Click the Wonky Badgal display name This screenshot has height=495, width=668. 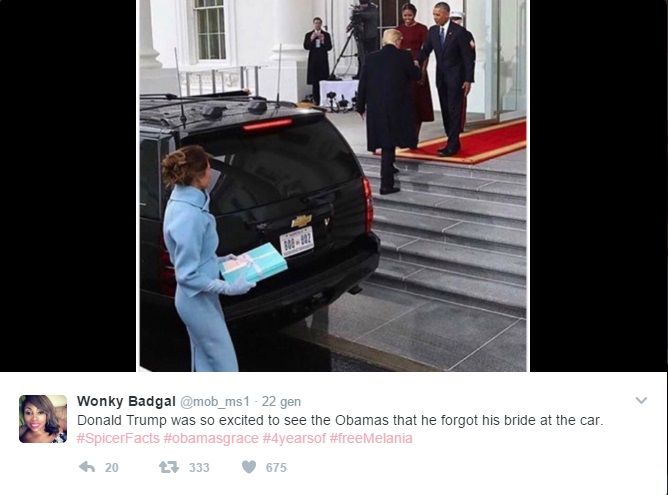pyautogui.click(x=126, y=401)
